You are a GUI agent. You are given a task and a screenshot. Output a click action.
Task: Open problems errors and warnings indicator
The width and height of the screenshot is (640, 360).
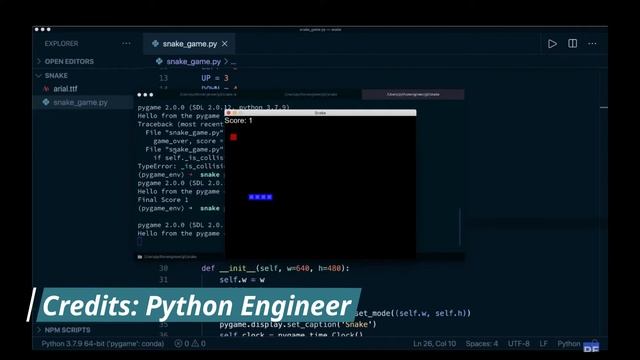pos(190,344)
